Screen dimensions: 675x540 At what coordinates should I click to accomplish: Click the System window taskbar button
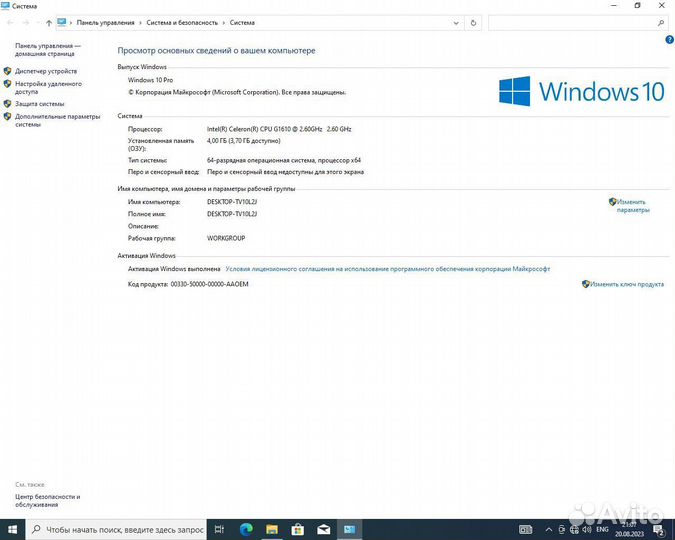click(x=350, y=530)
